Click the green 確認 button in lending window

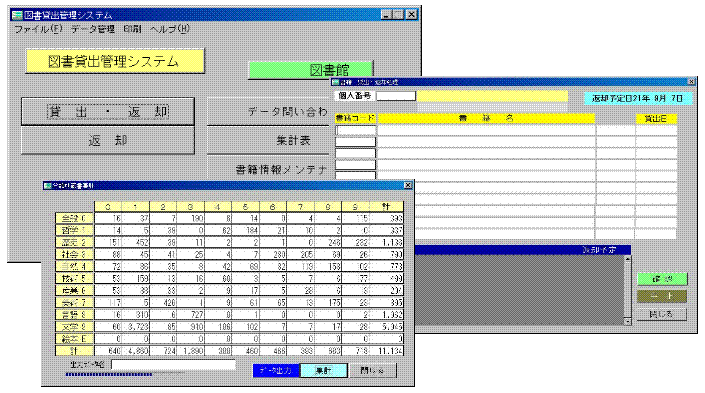(x=662, y=279)
